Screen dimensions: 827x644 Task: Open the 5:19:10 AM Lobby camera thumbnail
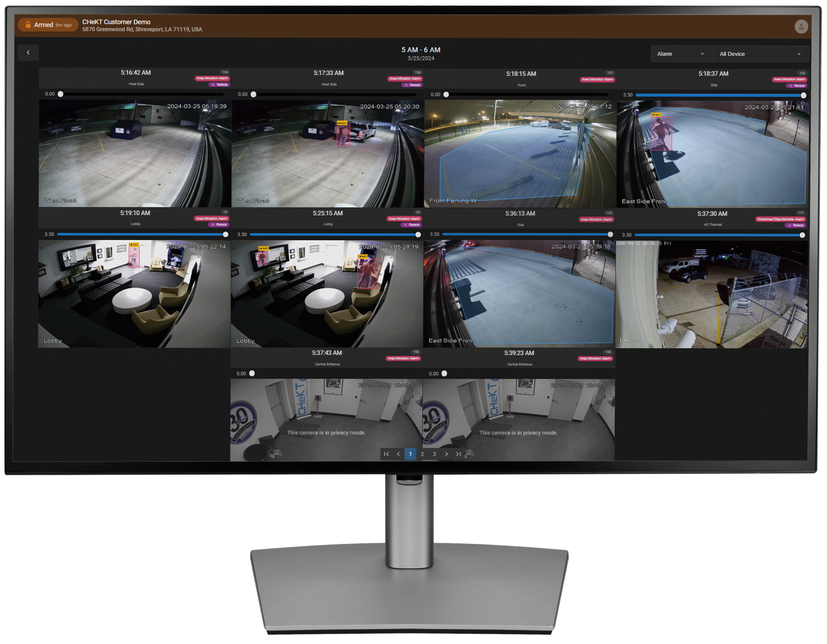tap(134, 294)
